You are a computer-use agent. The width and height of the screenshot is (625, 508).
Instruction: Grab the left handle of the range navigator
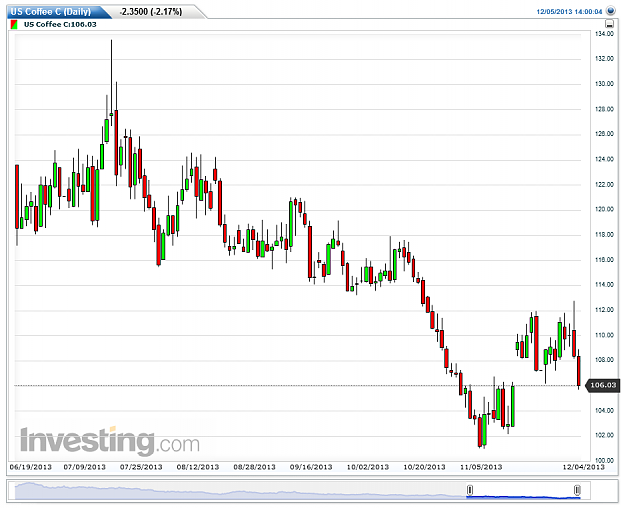470,490
